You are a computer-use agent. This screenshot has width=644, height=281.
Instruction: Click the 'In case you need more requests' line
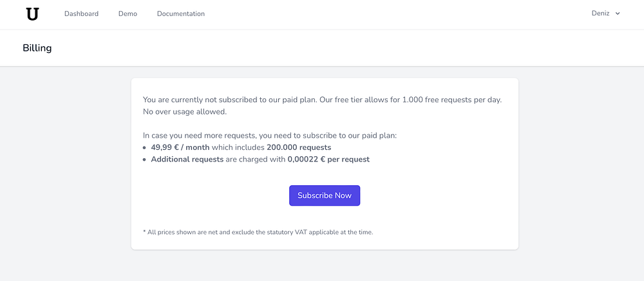[270, 136]
